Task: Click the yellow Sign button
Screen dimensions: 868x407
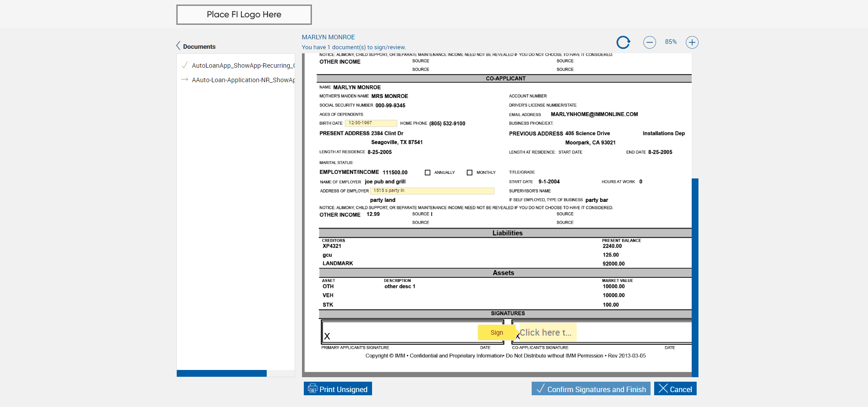Action: [496, 332]
